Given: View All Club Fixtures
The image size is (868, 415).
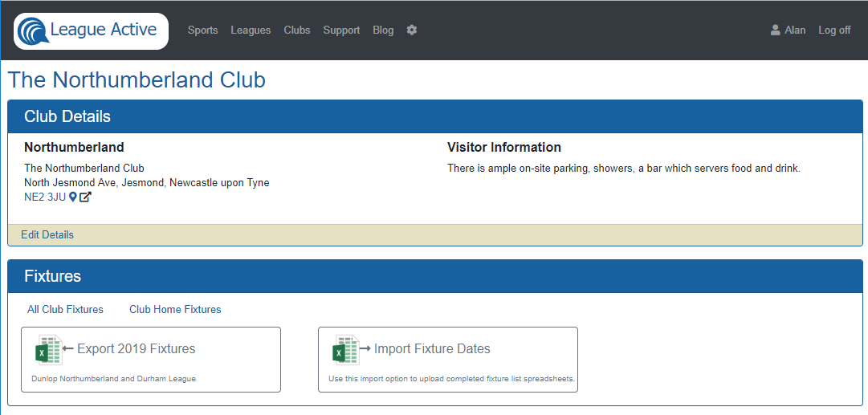Looking at the screenshot, I should tap(65, 309).
